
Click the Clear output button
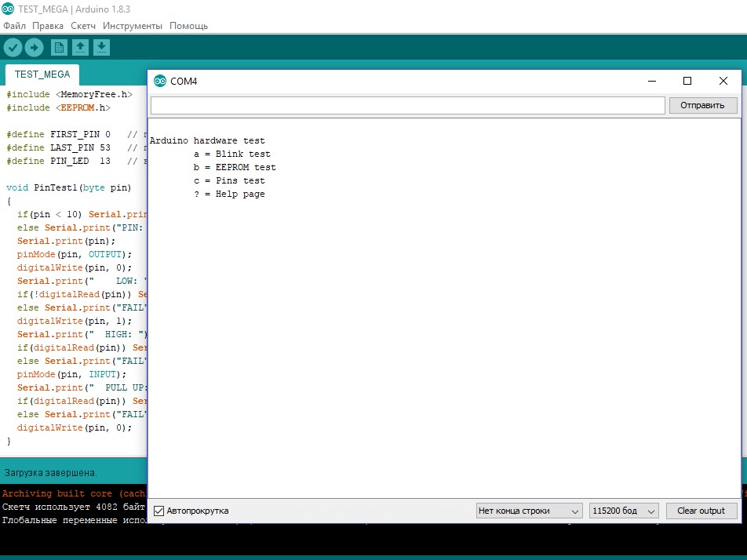tap(701, 511)
